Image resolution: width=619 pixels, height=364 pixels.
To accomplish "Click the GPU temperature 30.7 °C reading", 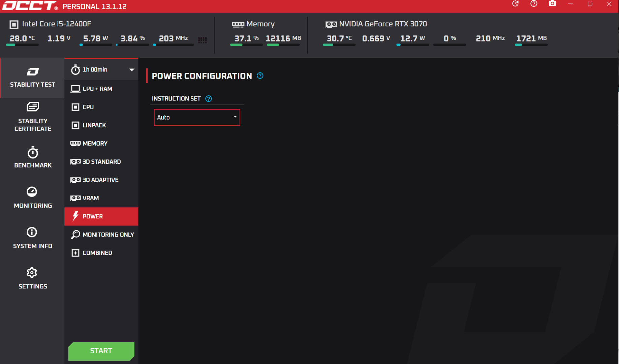I will pos(339,38).
